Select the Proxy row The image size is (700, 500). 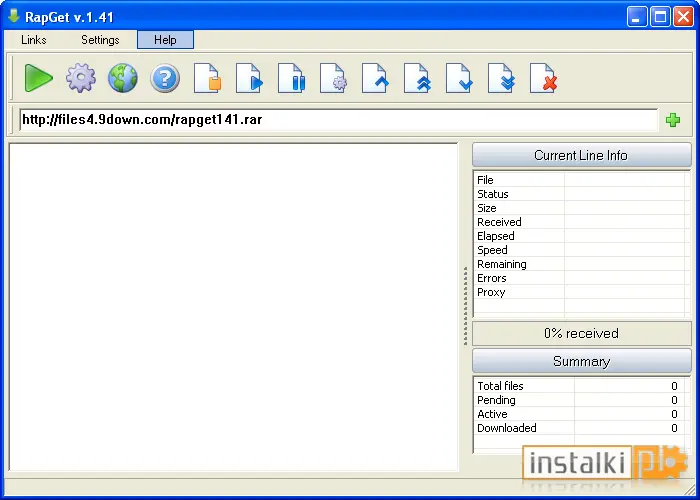(580, 292)
